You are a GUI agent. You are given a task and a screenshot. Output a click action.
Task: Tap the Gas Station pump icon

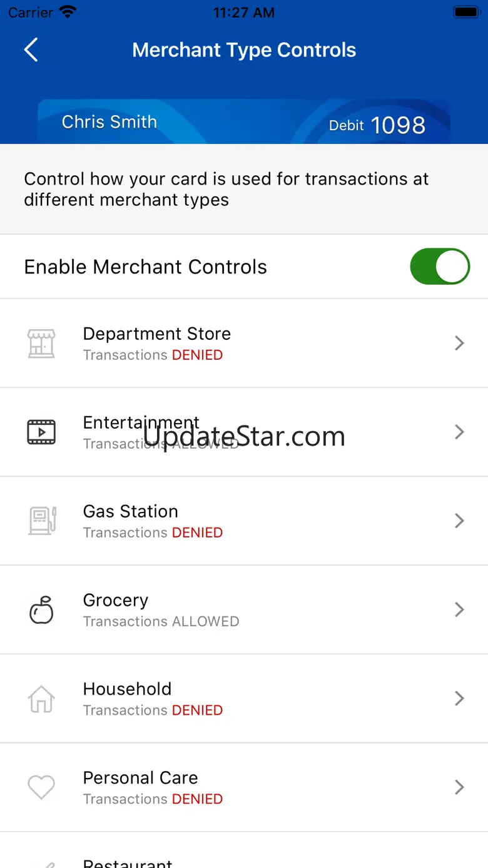coord(41,521)
